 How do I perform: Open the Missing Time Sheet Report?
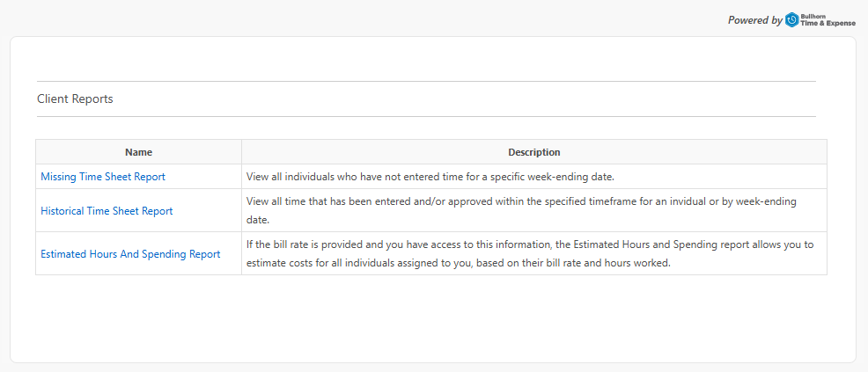[x=103, y=177]
